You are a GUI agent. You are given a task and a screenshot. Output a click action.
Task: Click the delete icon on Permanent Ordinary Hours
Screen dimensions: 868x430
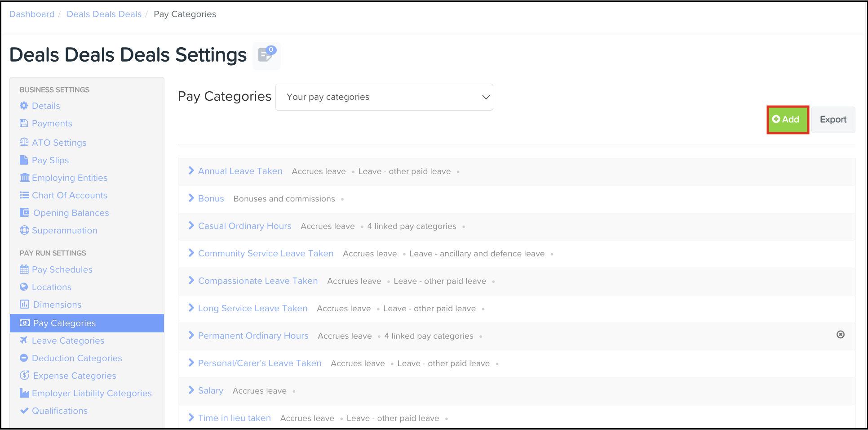(841, 335)
